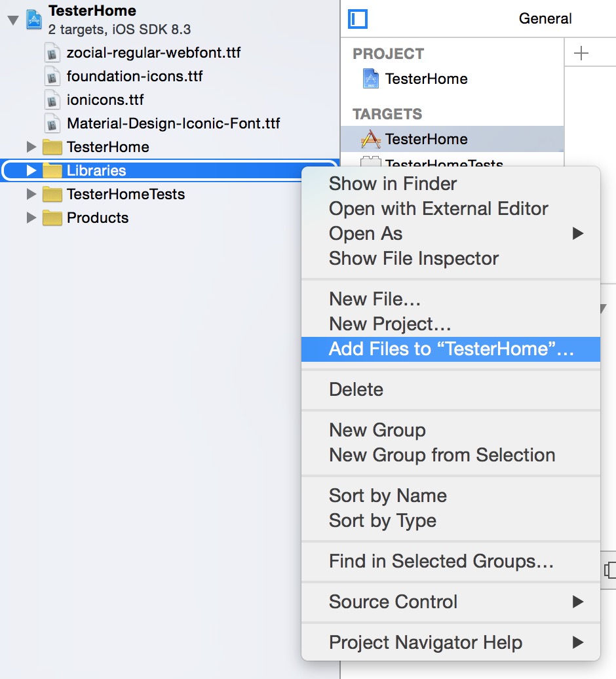This screenshot has width=616, height=679.
Task: Expand the TesterHome folder group
Action: 31,147
